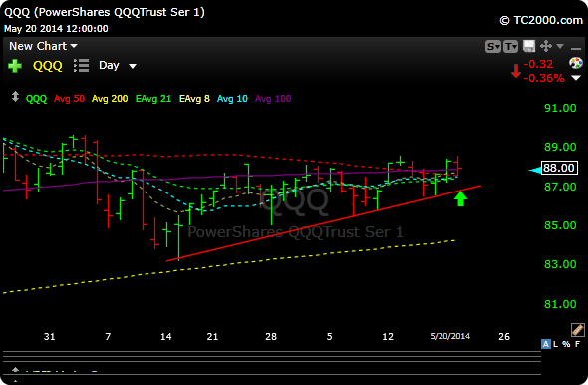Click the May 20 2014 12:00:00 timestamp
Image resolution: width=588 pixels, height=385 pixels.
56,29
